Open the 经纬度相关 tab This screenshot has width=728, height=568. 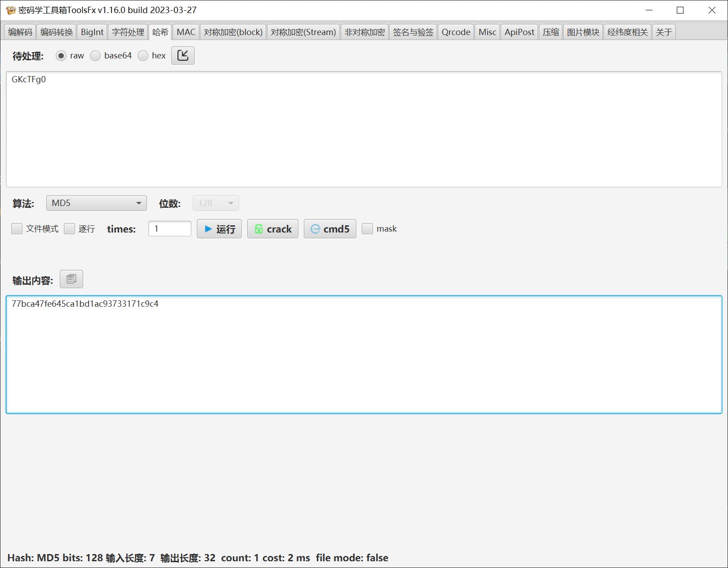point(628,32)
